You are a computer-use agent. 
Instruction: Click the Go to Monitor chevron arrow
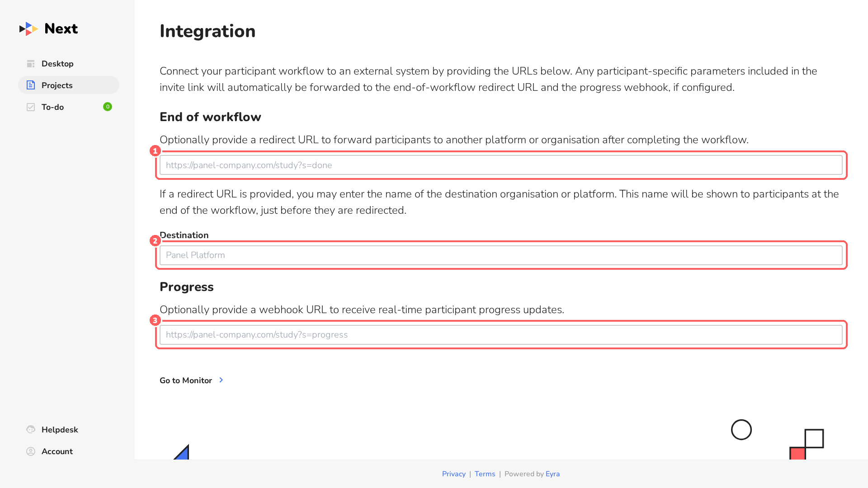coord(221,380)
